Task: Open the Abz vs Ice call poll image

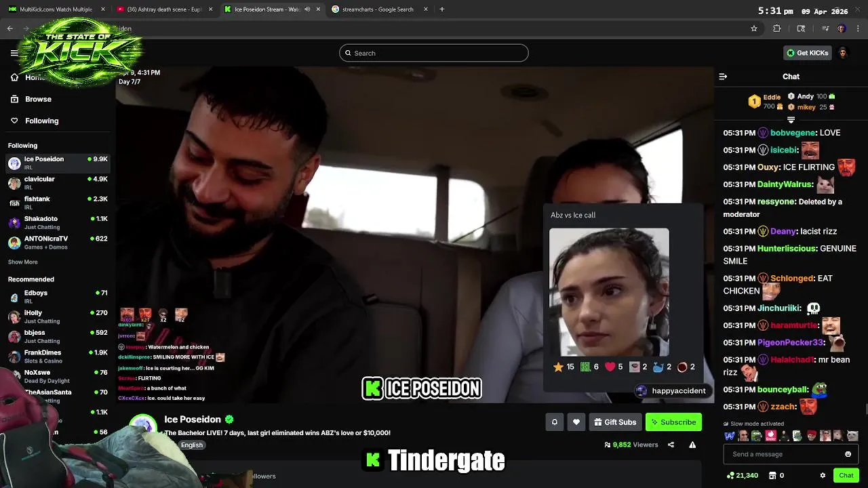Action: 609,292
